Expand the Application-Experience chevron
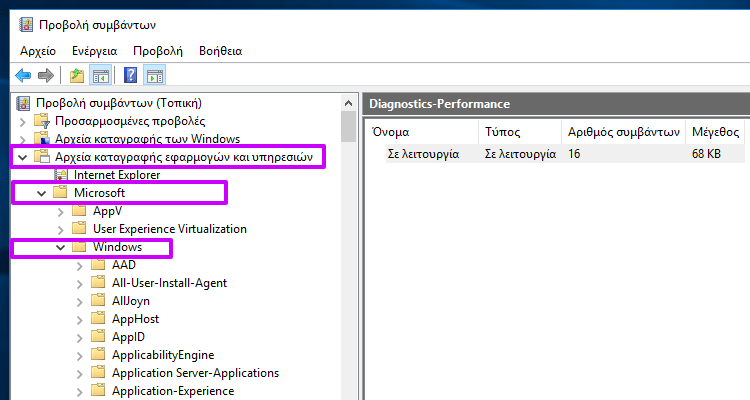This screenshot has height=400, width=750. click(79, 392)
